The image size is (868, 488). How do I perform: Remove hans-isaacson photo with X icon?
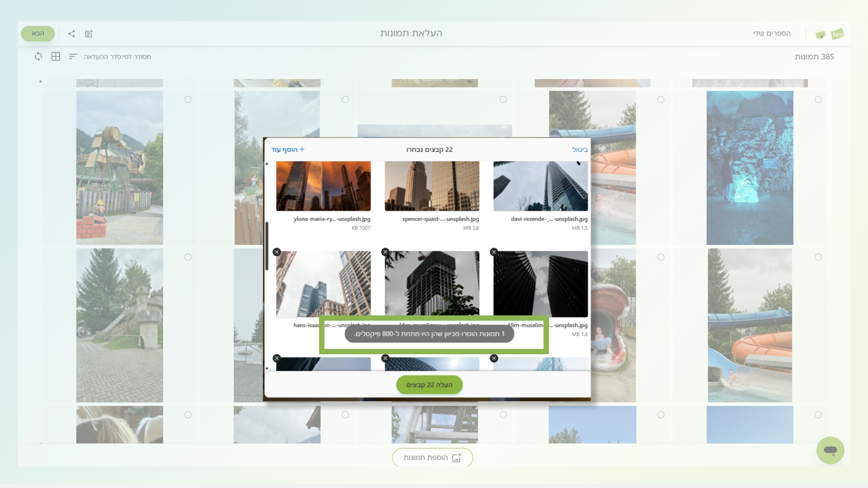tap(277, 252)
